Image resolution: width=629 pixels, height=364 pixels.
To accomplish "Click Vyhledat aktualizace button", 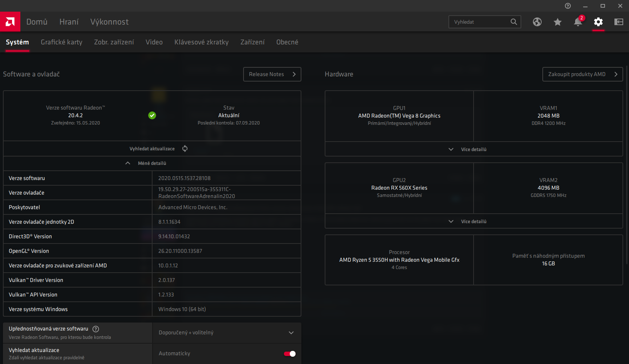I will click(152, 149).
